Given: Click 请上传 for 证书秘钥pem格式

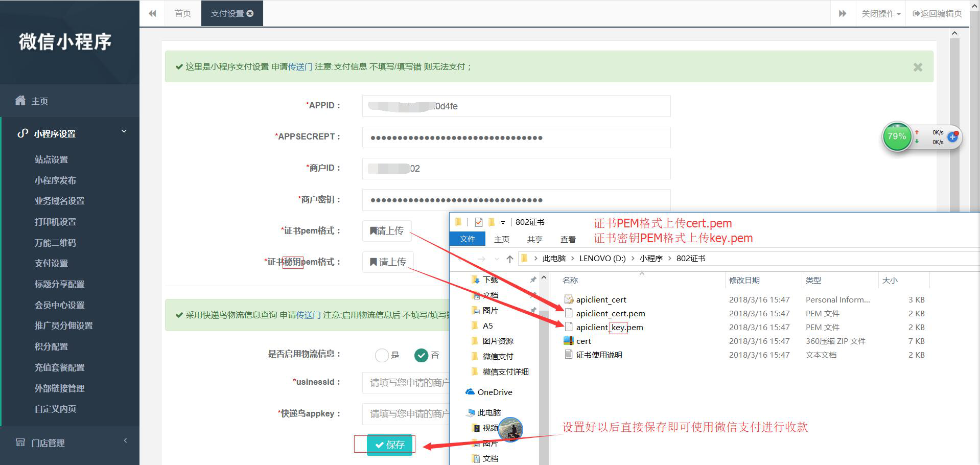Looking at the screenshot, I should (388, 262).
